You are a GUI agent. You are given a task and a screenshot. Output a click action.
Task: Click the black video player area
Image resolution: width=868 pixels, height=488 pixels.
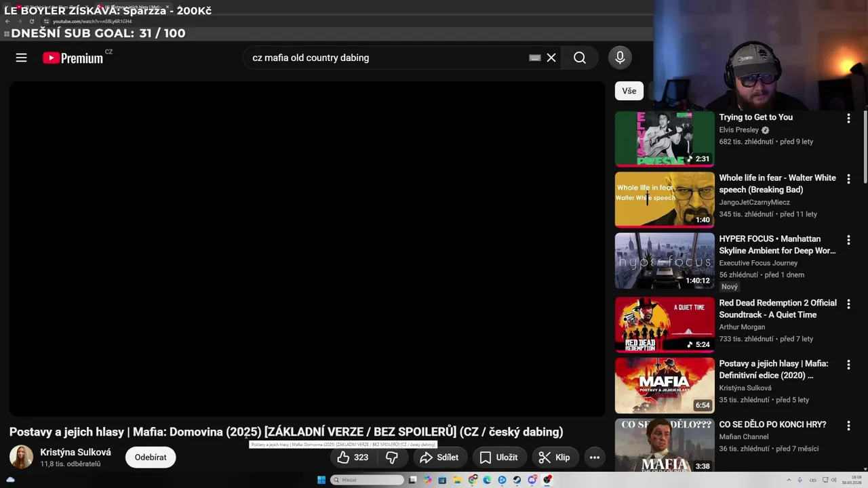(x=307, y=249)
